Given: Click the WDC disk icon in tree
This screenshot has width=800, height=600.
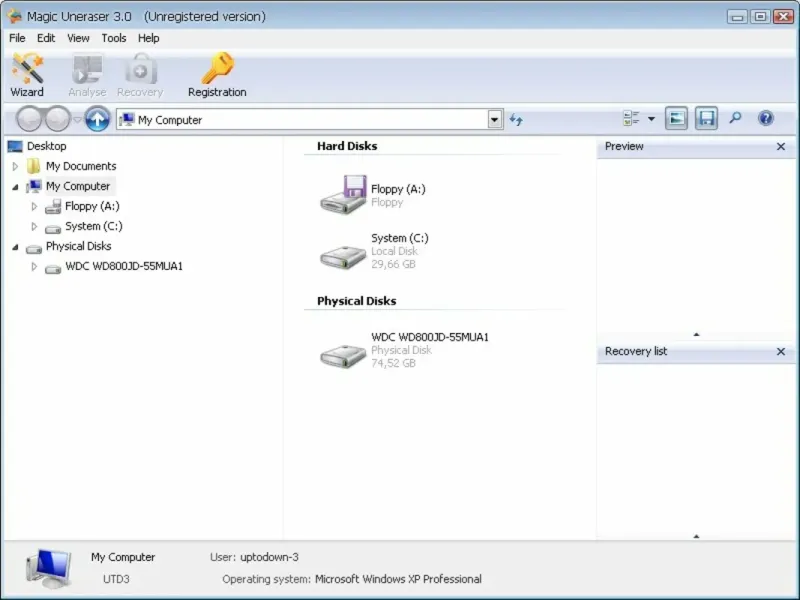Looking at the screenshot, I should point(53,269).
